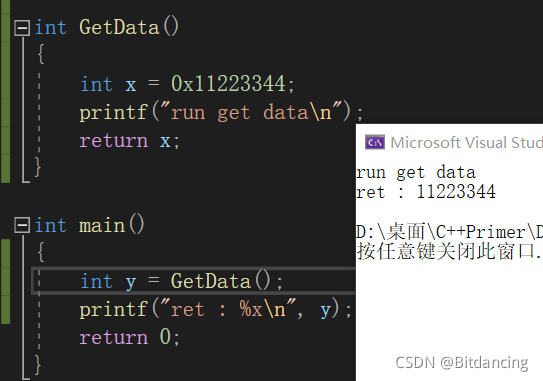Click the green change-marker margin beside GetData
The height and width of the screenshot is (381, 543).
click(x=6, y=91)
